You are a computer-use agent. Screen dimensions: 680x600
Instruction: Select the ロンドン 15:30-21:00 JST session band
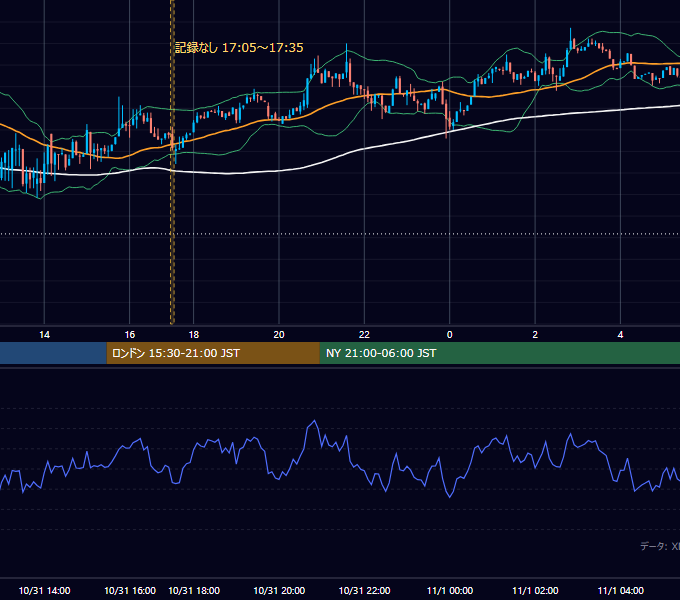pos(213,353)
